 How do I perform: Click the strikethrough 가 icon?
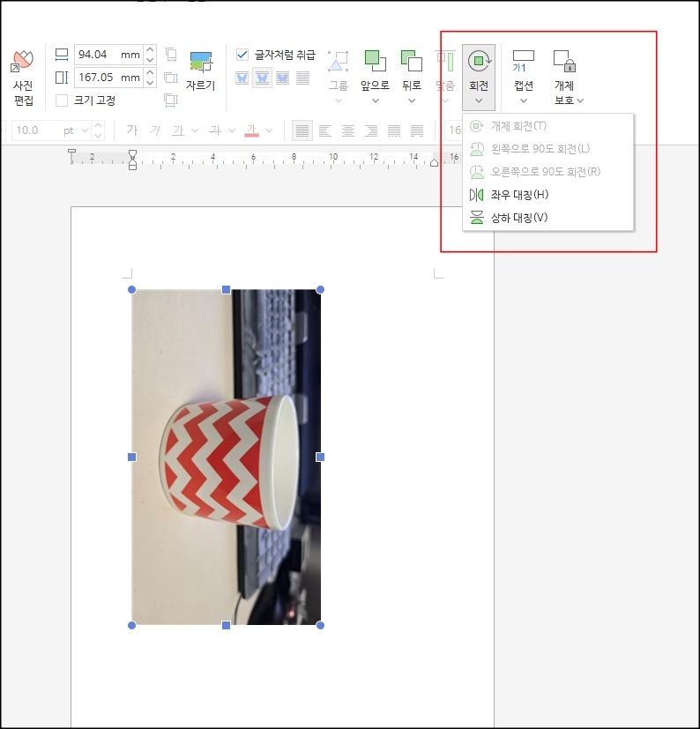click(215, 130)
